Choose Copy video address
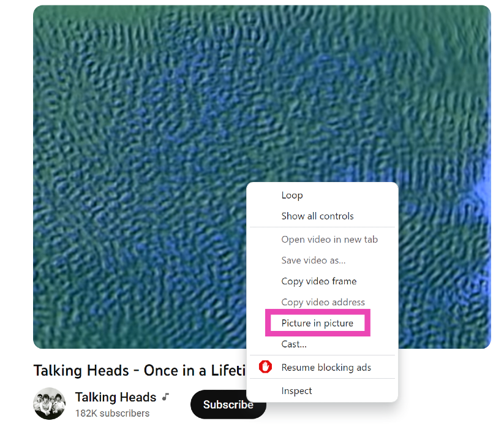The height and width of the screenshot is (429, 504). 322,302
